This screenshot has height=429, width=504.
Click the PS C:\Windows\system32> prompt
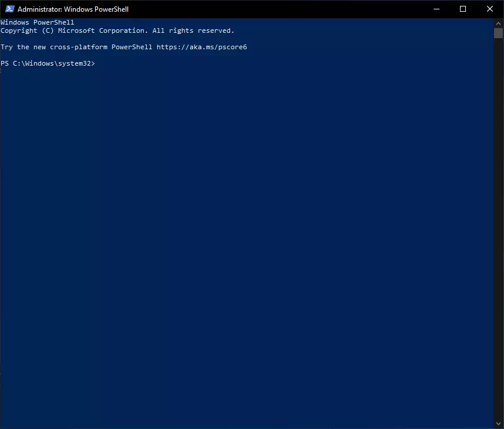[x=48, y=63]
